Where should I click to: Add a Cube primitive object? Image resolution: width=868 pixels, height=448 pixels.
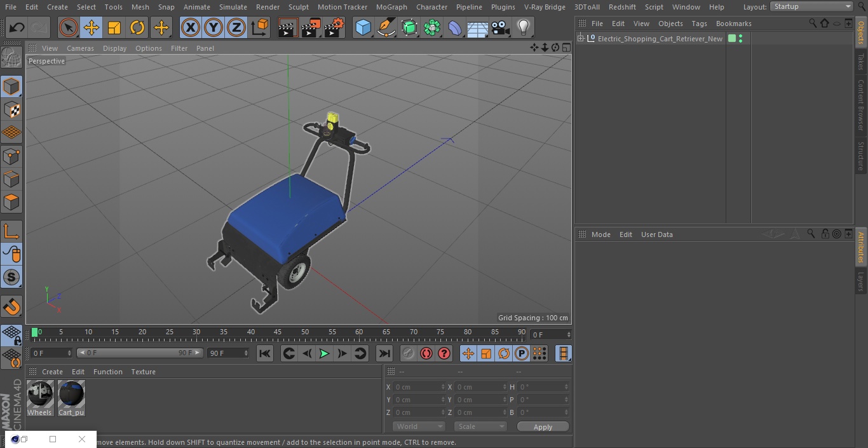pos(363,27)
